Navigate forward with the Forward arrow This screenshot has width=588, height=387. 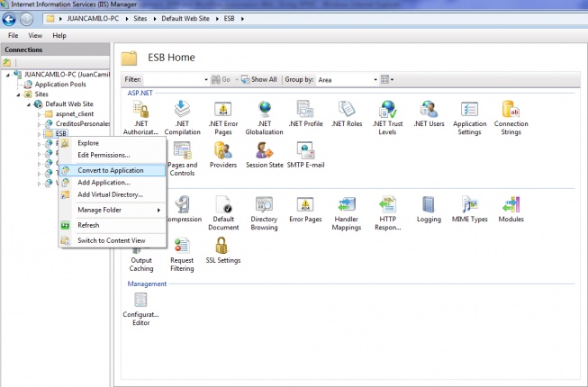(26, 19)
